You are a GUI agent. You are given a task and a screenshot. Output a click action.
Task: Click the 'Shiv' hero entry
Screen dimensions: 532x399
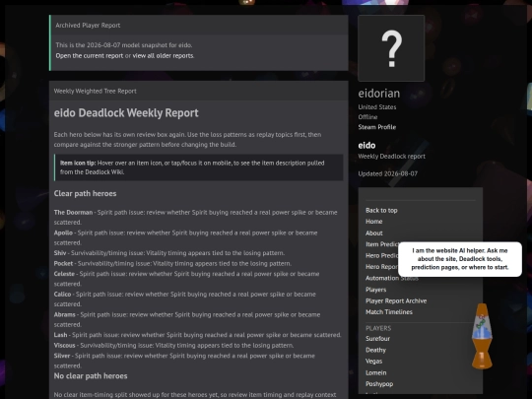coord(60,253)
